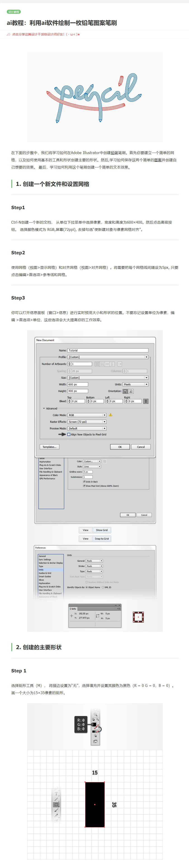Select the Type tool
Image resolution: width=189 pixels, height=868 pixels.
point(56,793)
